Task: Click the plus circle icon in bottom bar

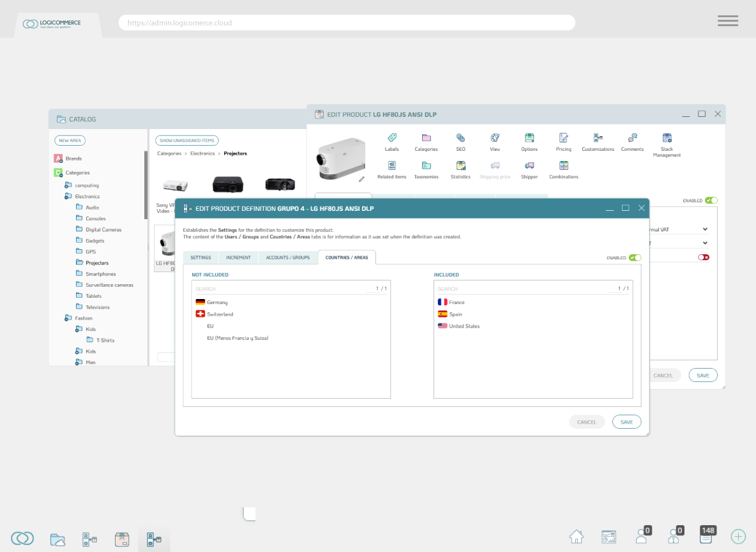Action: pos(738,536)
